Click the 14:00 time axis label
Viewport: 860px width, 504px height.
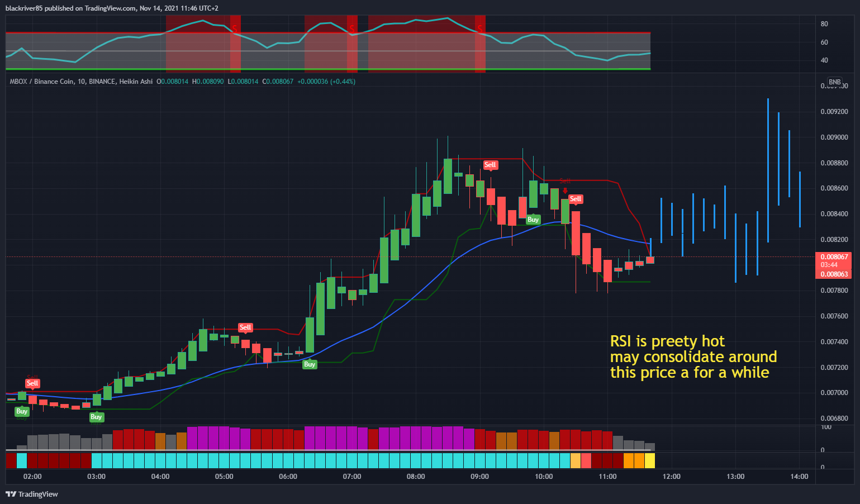pyautogui.click(x=800, y=477)
